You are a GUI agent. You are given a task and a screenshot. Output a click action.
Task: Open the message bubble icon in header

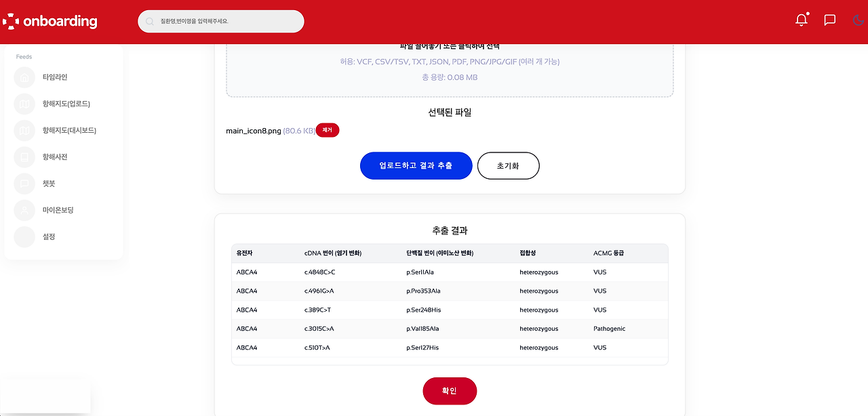(x=829, y=20)
